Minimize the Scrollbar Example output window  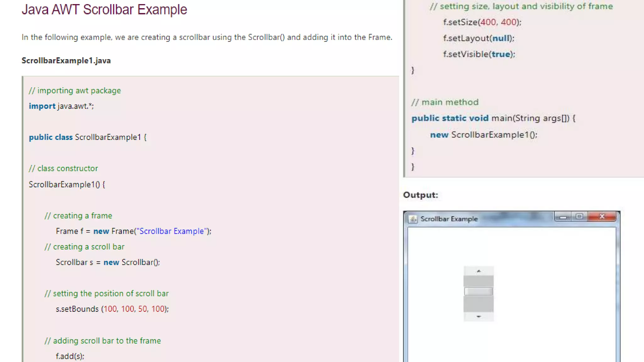563,217
